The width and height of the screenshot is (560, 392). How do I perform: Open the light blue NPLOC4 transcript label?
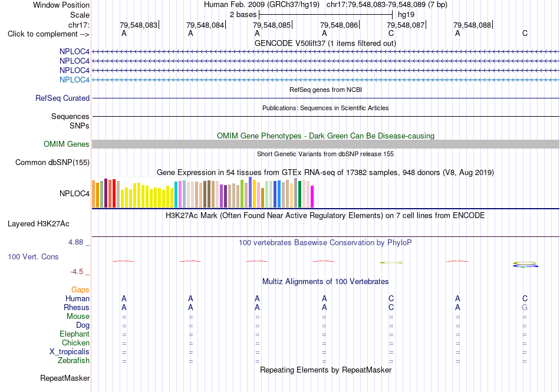click(x=74, y=80)
